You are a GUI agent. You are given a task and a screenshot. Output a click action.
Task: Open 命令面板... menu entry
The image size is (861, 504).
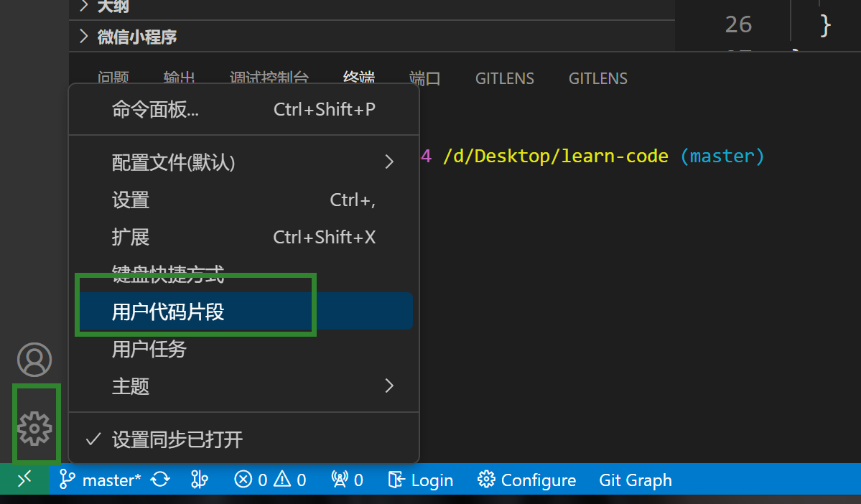pos(244,109)
